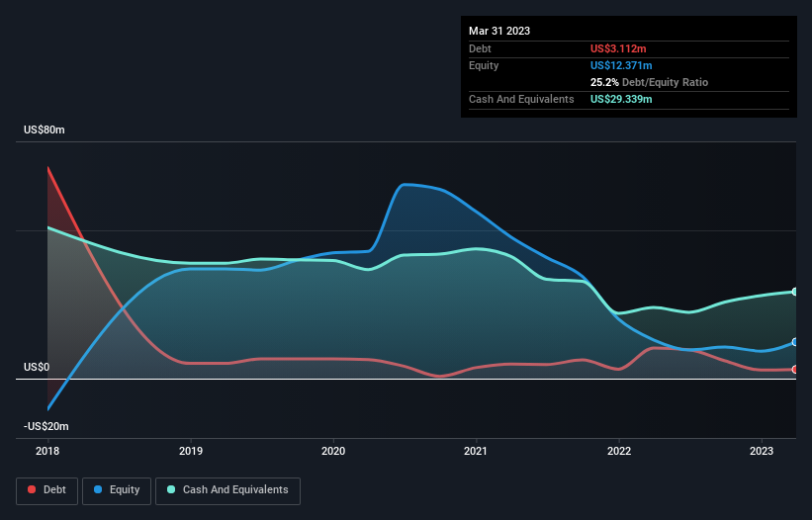Select the 2021 x-axis label

click(476, 451)
